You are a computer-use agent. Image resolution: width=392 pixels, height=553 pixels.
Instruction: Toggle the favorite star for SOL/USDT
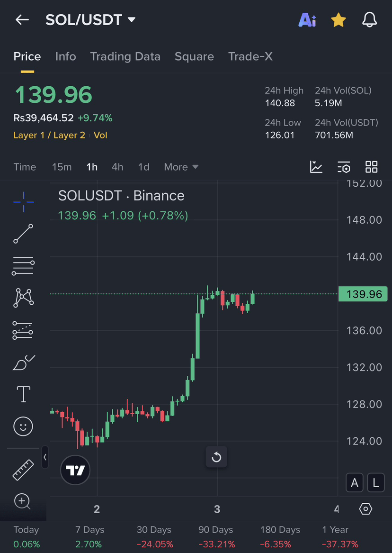click(338, 20)
